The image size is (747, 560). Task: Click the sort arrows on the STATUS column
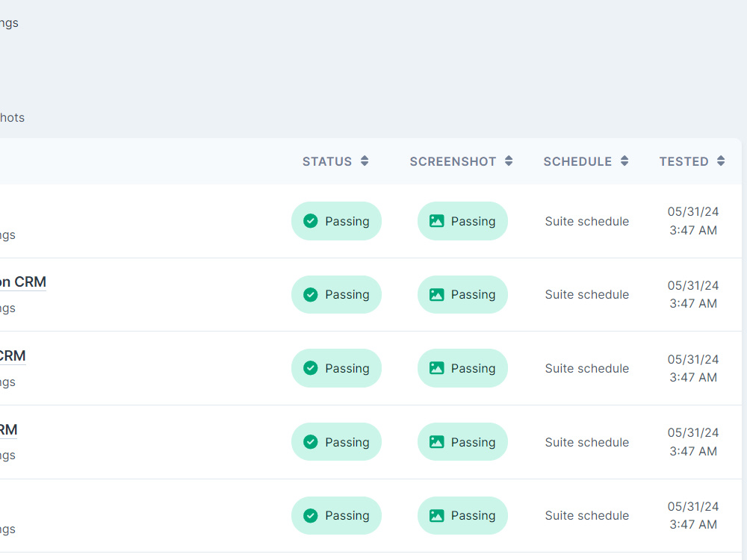[365, 161]
